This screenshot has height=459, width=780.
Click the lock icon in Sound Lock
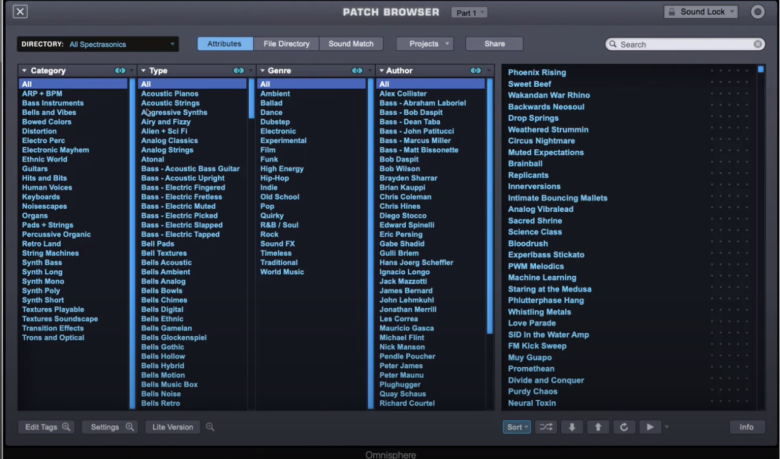coord(672,12)
